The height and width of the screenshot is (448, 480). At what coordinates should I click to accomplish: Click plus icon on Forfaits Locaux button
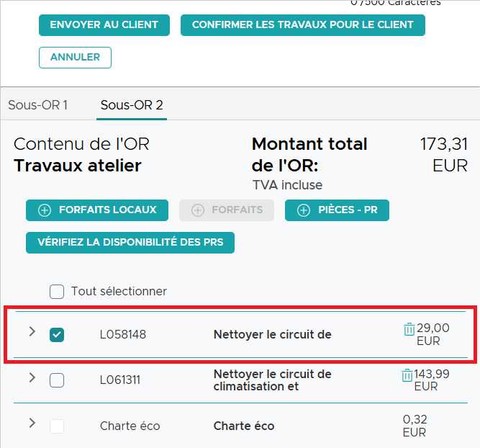click(x=45, y=210)
